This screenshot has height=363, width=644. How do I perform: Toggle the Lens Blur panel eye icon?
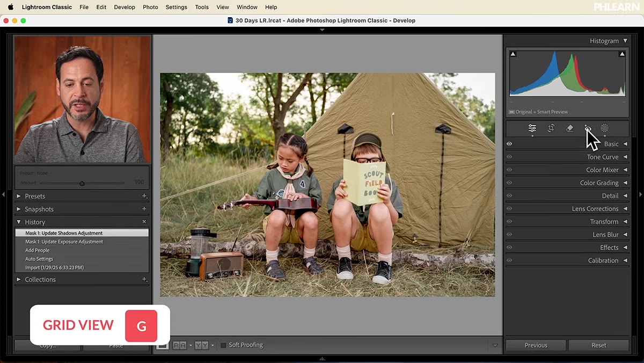point(509,235)
